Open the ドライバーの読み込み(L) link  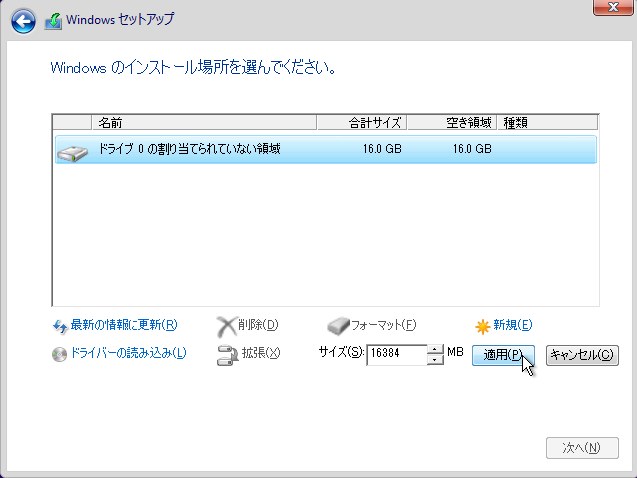click(x=128, y=353)
